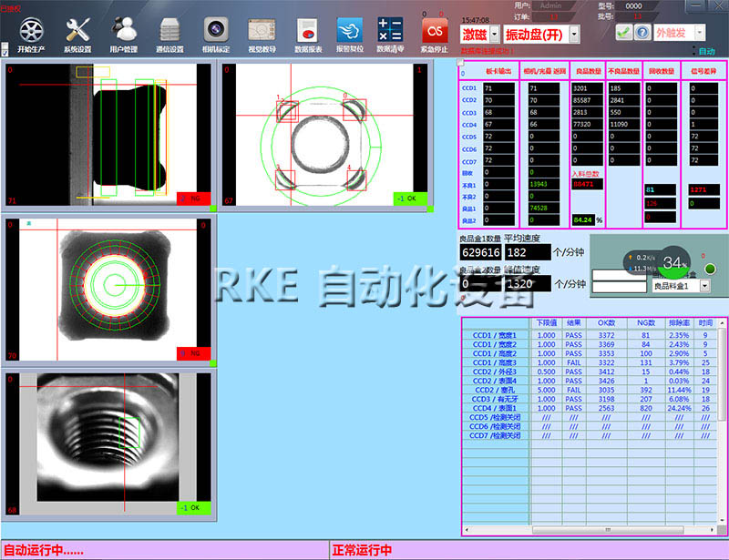Toggle the checked box below the toolbar

point(5,52)
